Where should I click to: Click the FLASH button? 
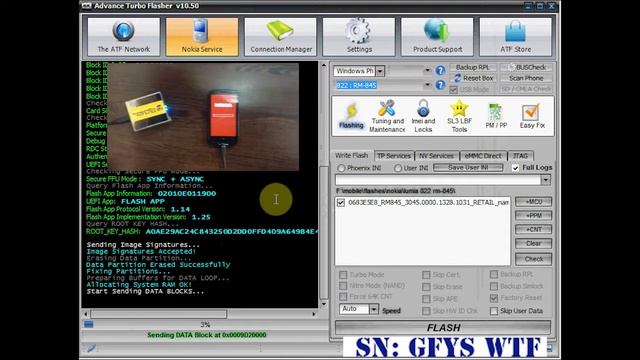tap(443, 327)
